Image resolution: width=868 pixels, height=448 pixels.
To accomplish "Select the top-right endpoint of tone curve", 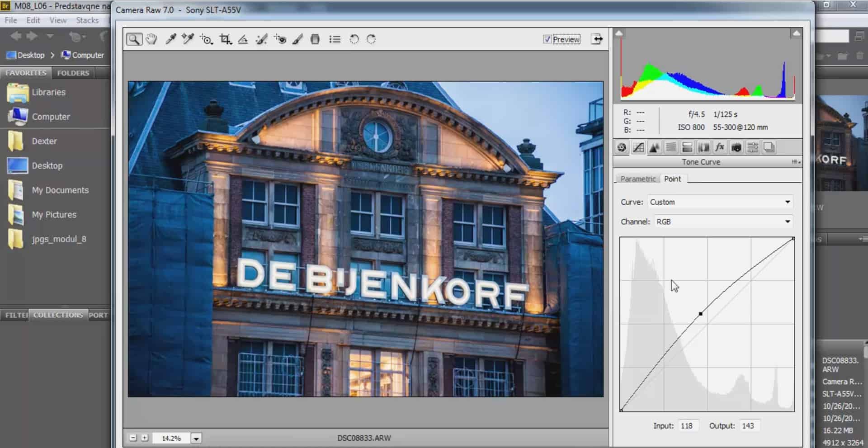I will point(793,239).
